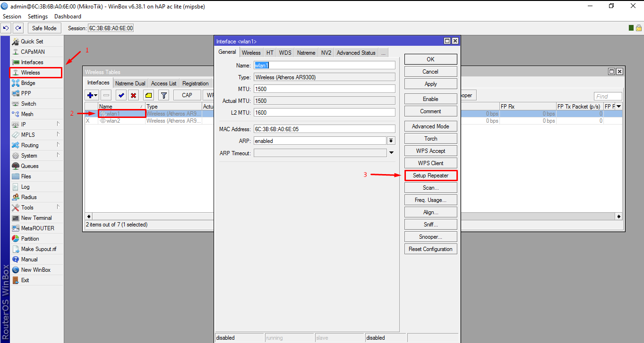644x343 pixels.
Task: Open MetaROUTER from the sidebar
Action: pyautogui.click(x=36, y=228)
